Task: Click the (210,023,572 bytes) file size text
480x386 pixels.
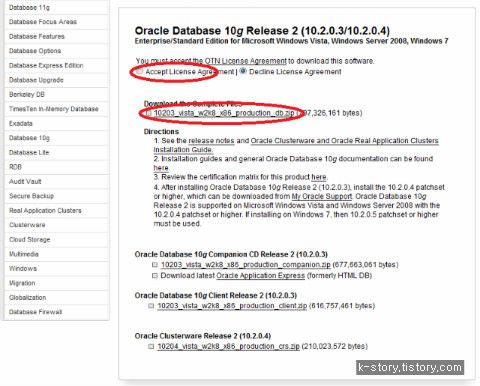Action: [x=335, y=346]
